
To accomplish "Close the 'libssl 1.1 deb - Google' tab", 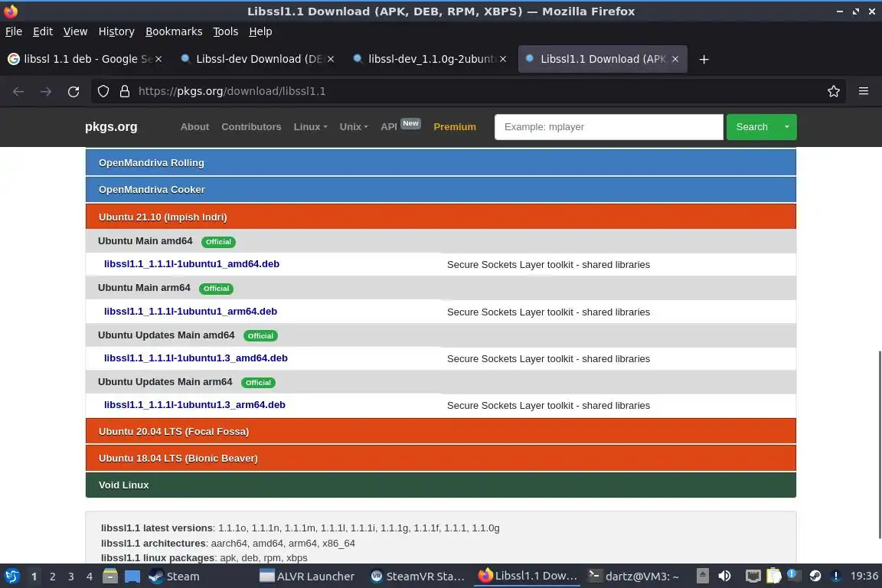I will (x=158, y=59).
